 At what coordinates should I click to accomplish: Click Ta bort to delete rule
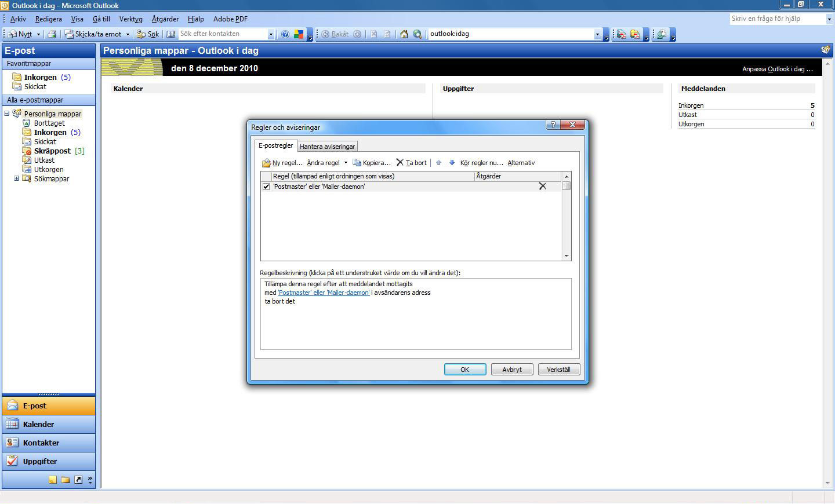[412, 163]
